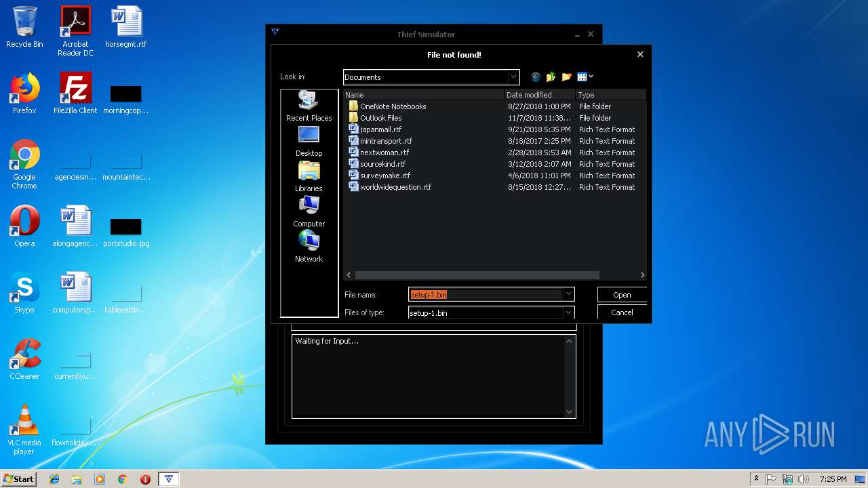Select portstudio.jpg desktop file
The height and width of the screenshot is (488, 868).
tap(126, 232)
